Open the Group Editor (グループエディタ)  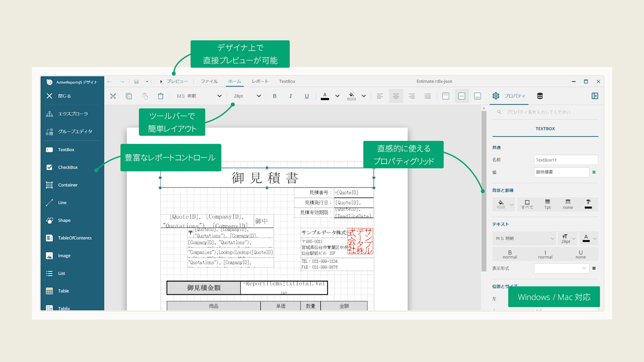(72, 132)
